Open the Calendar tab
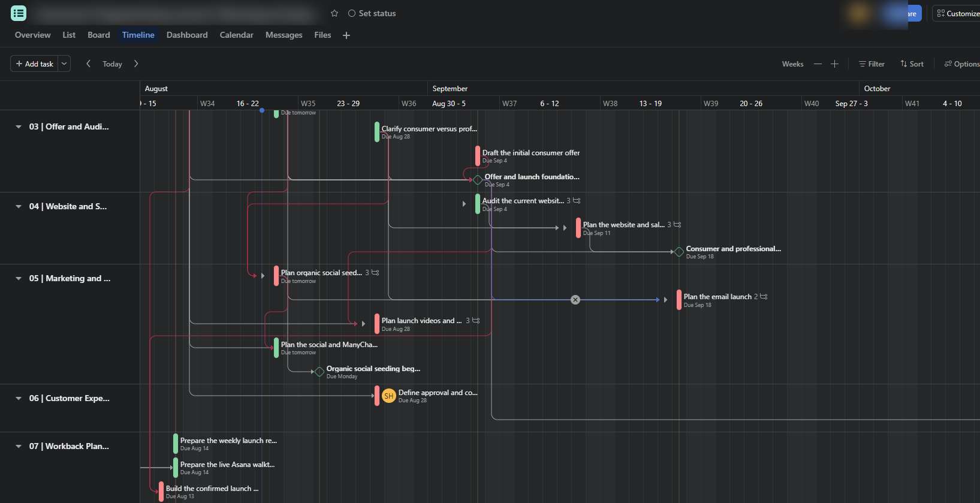Image resolution: width=980 pixels, height=503 pixels. (x=237, y=35)
